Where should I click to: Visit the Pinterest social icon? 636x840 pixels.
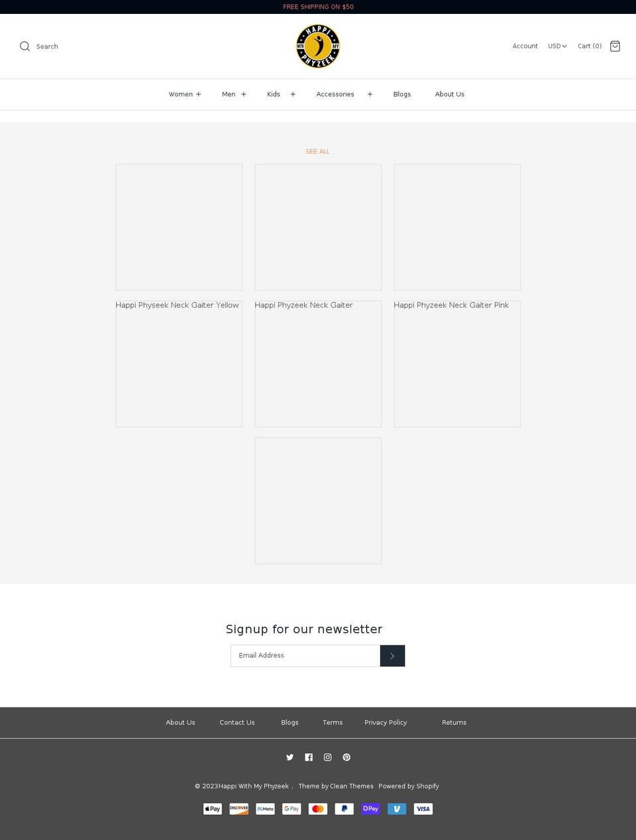click(346, 757)
